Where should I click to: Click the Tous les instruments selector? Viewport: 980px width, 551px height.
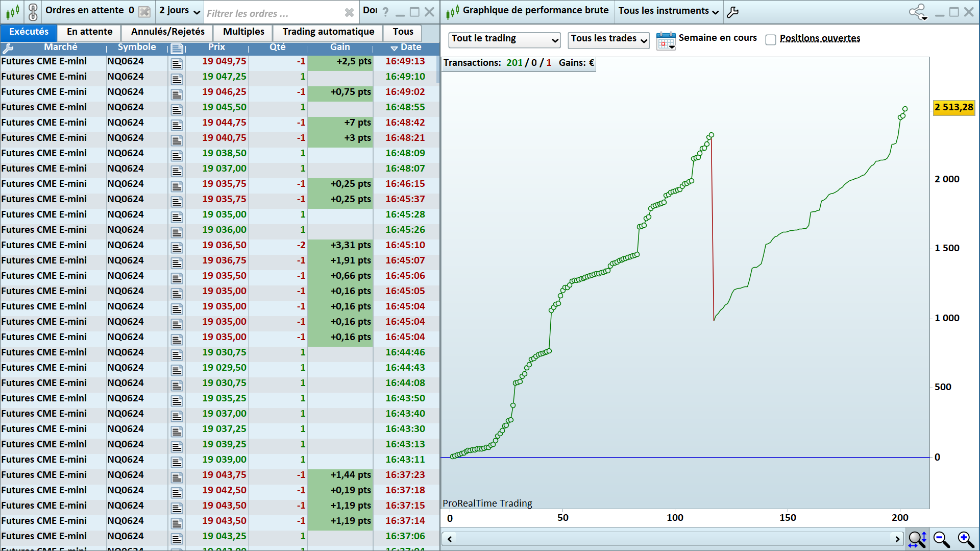[668, 11]
